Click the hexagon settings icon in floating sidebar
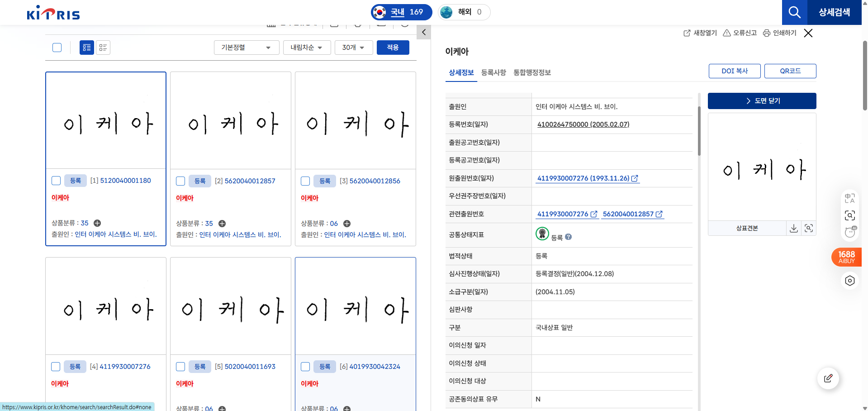 (850, 281)
